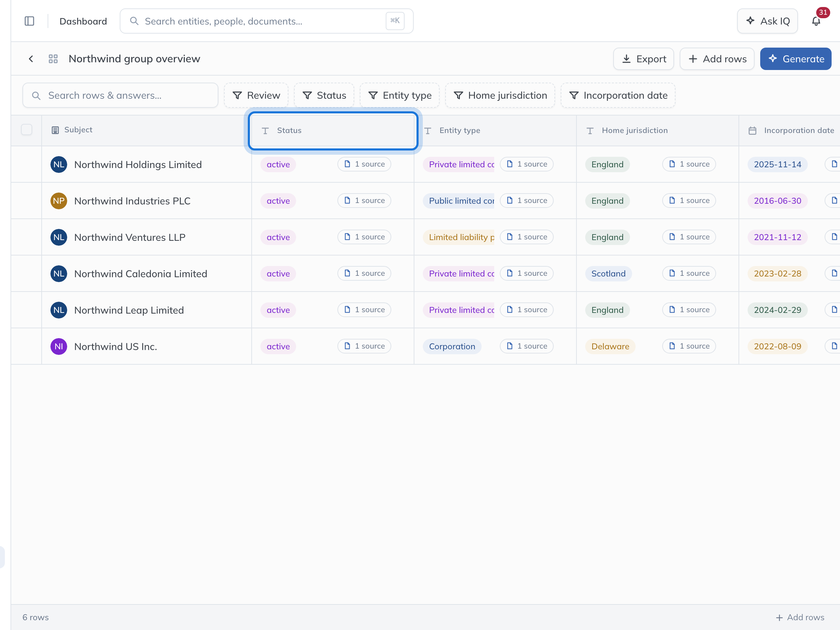Click the Subject column header

click(147, 130)
